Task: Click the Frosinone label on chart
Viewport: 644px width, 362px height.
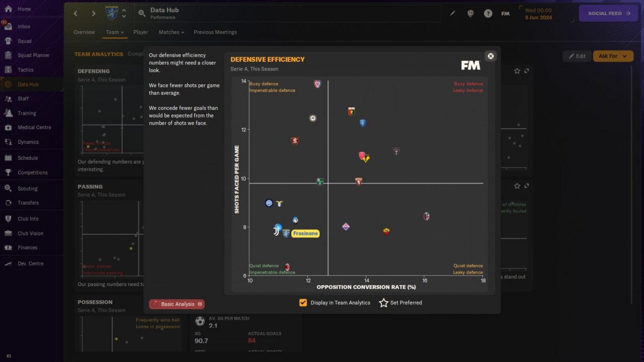Action: 305,233
